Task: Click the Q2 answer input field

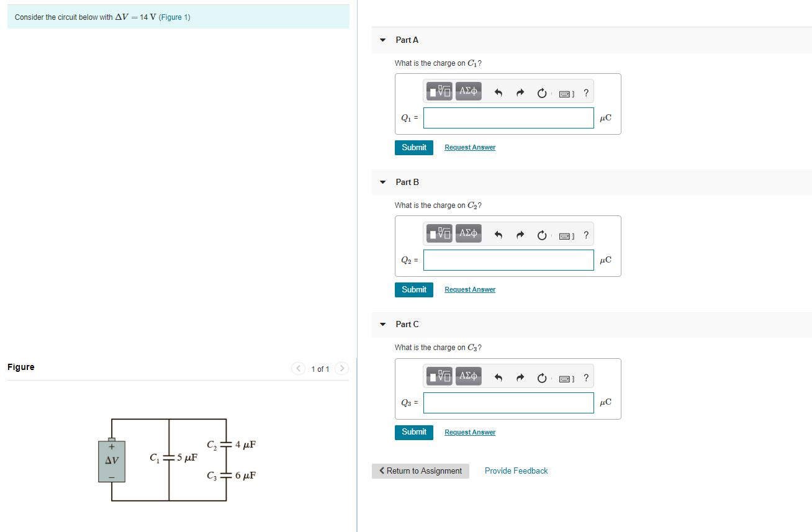Action: [x=508, y=260]
